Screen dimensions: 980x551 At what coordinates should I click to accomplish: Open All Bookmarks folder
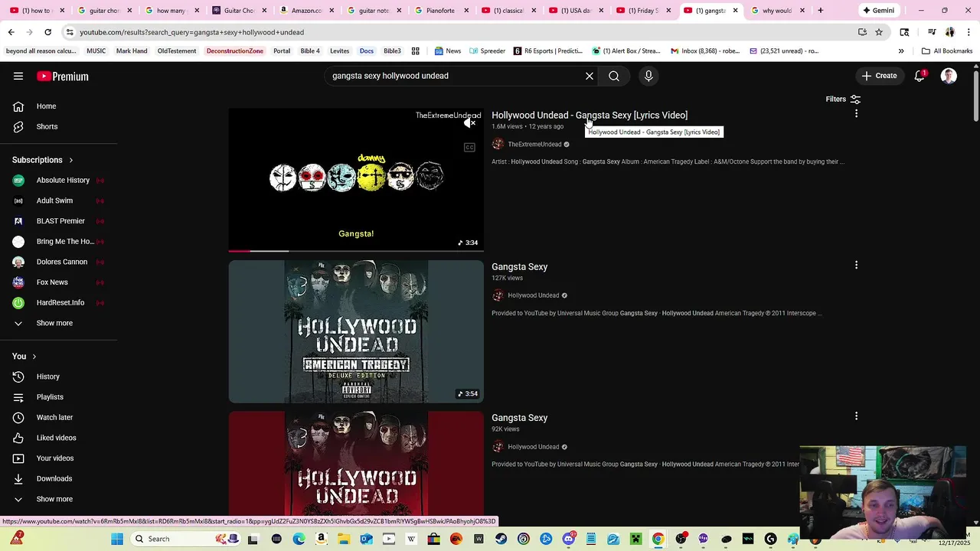pos(947,51)
